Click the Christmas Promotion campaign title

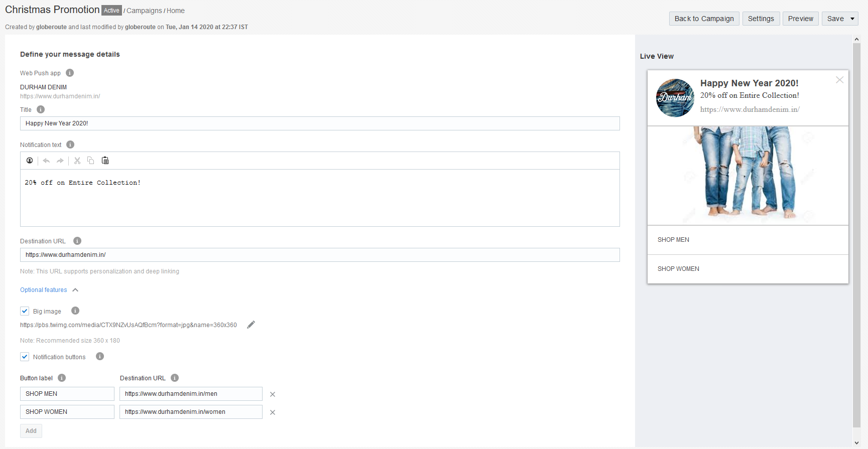click(x=52, y=10)
